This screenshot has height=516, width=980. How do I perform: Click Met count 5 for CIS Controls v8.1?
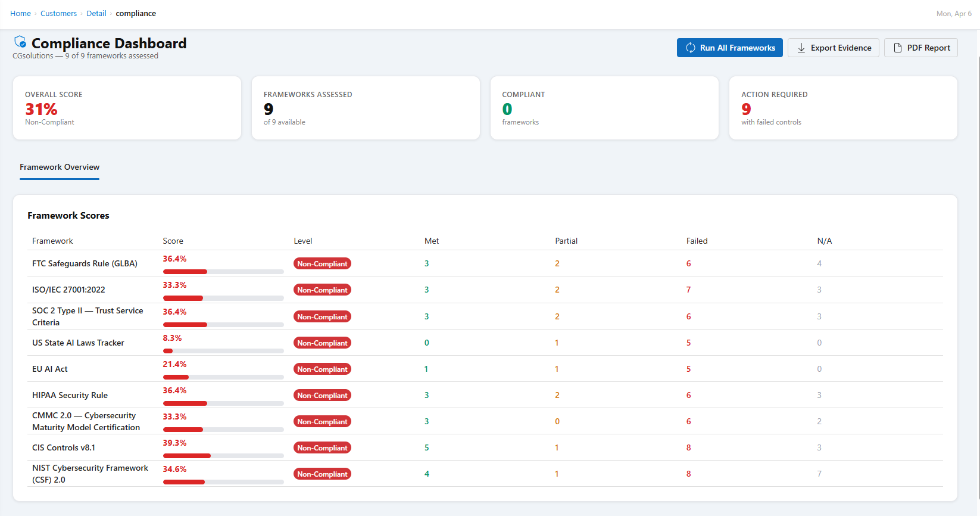[427, 447]
